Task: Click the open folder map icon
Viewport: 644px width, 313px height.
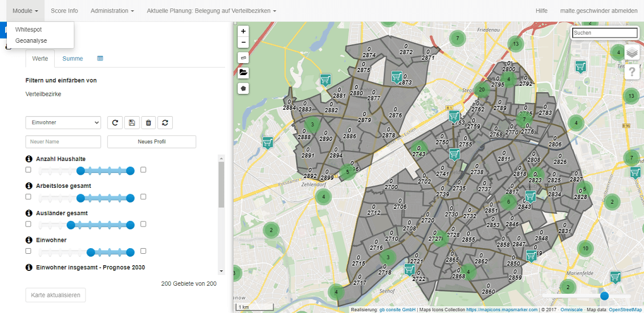Action: coord(243,73)
